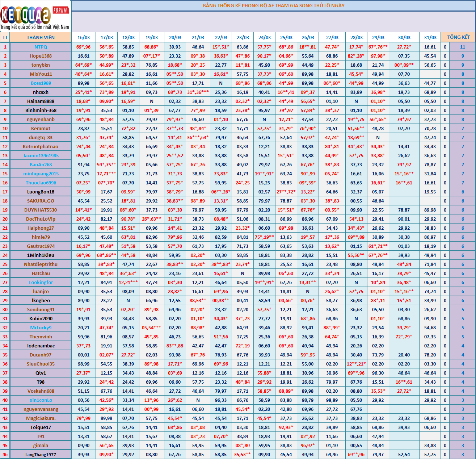
Task: Click the 'THÀNH VIÊN' column header
Action: click(x=41, y=37)
